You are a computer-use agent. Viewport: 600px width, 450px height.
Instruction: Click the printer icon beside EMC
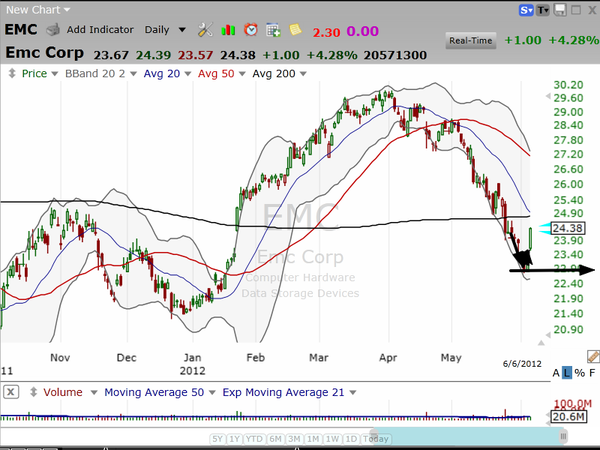[53, 30]
